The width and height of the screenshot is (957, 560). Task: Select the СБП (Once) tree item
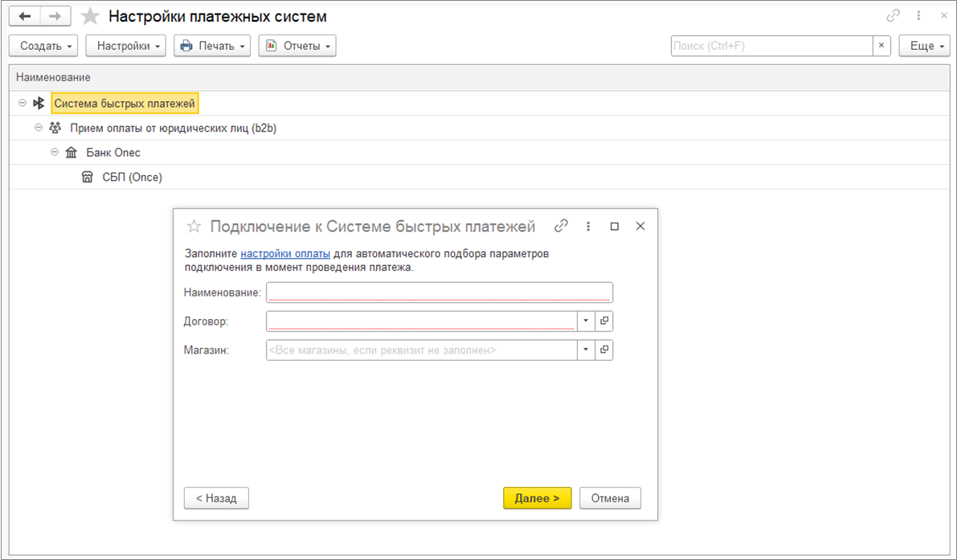tap(132, 177)
